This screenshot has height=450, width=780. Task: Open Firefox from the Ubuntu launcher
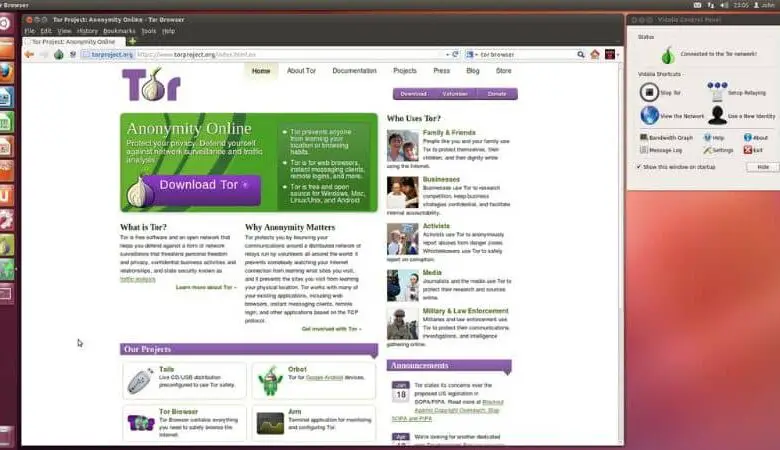click(x=6, y=73)
